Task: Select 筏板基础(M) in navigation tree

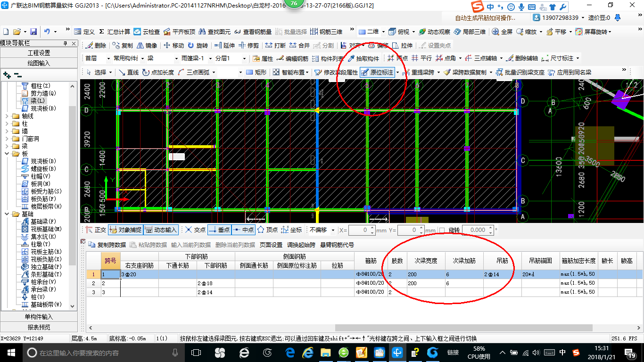Action: click(42, 229)
